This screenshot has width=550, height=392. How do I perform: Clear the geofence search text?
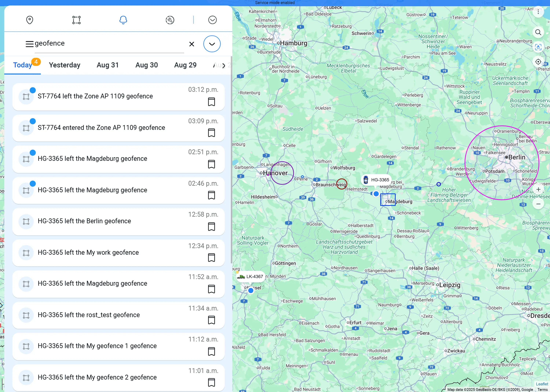coord(192,44)
